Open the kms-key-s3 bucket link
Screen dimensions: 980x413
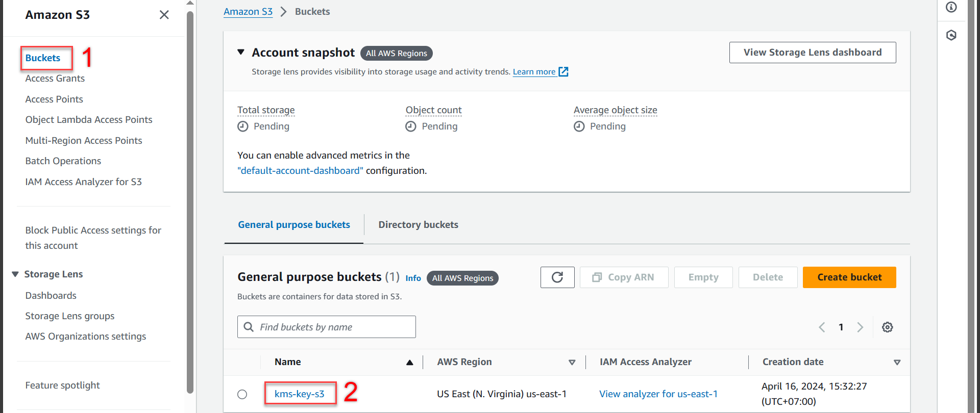(299, 394)
